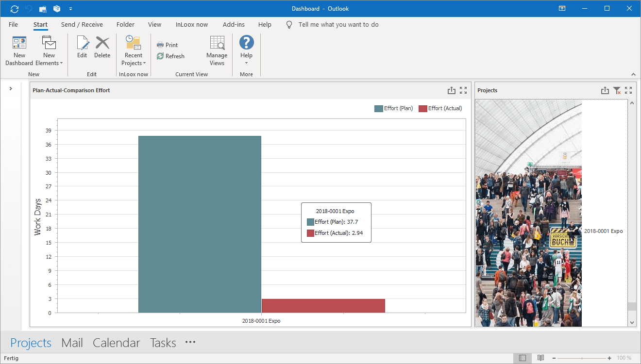641x364 pixels.
Task: Open the InLoox now ribbon tab
Action: point(191,25)
